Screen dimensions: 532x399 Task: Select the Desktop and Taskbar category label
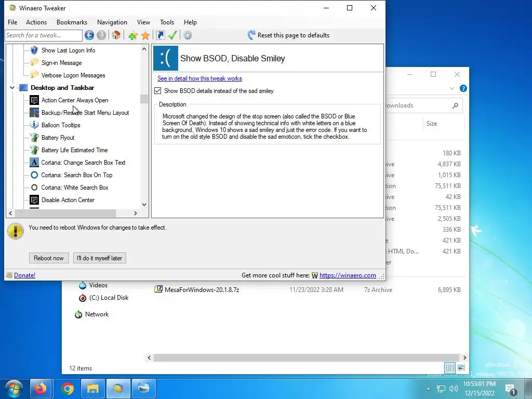coord(62,87)
